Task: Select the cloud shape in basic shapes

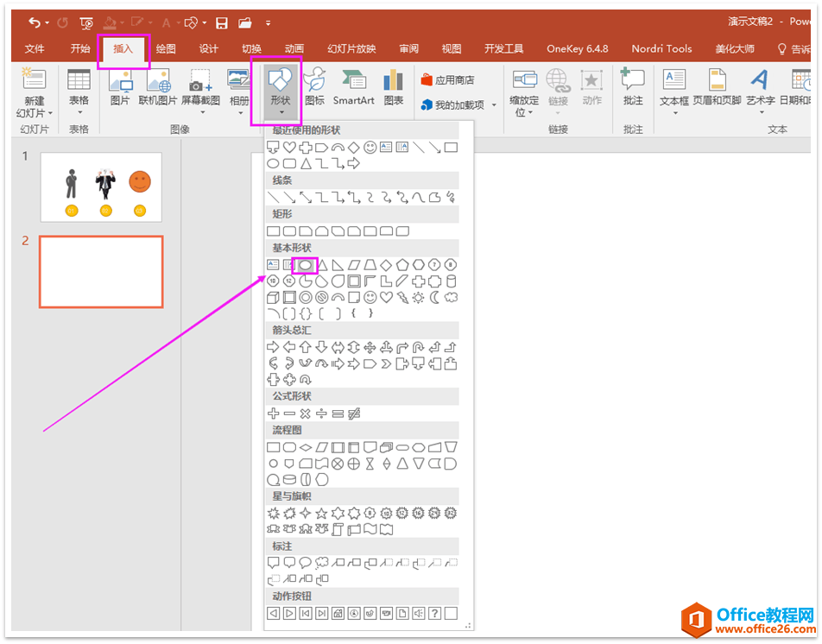Action: pos(451,298)
